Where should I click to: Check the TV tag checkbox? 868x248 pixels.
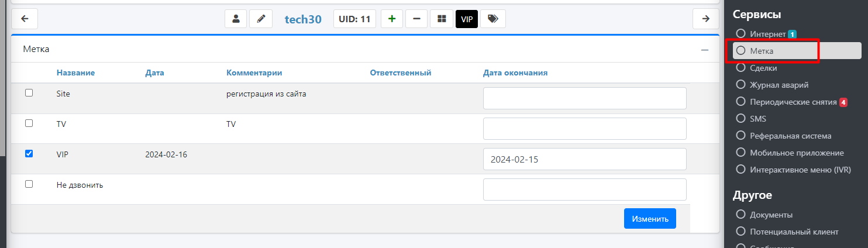tap(29, 123)
